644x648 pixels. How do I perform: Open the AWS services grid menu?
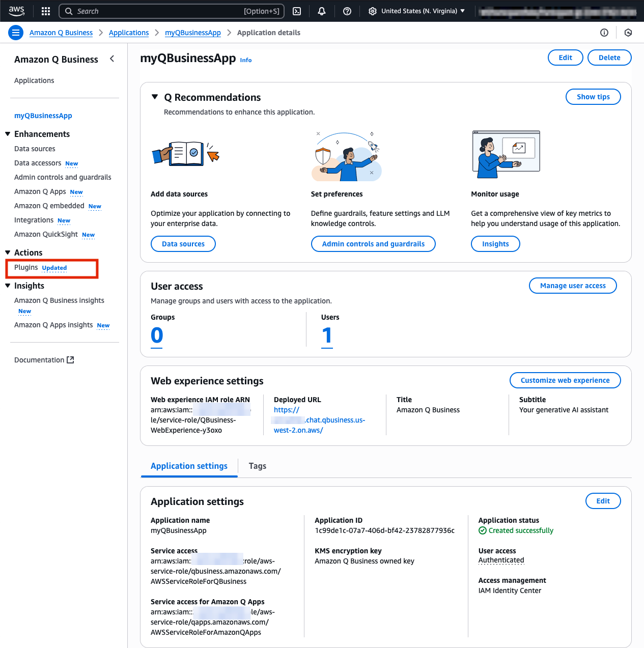coord(46,11)
